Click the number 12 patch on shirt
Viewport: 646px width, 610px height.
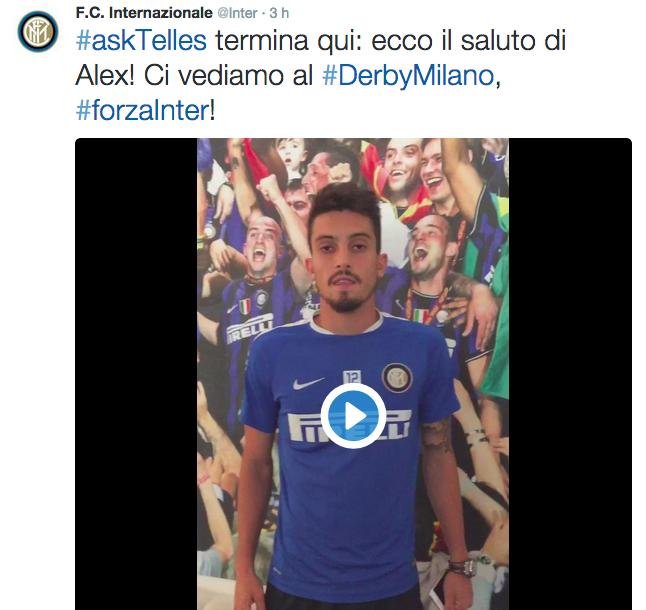352,377
